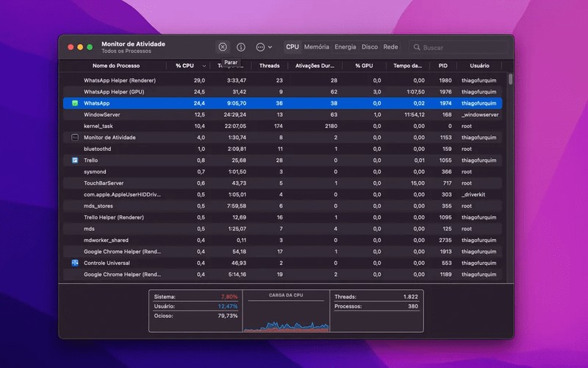Click the 2180 Ativações value for kernel_task
This screenshot has height=368, width=588.
pos(331,126)
